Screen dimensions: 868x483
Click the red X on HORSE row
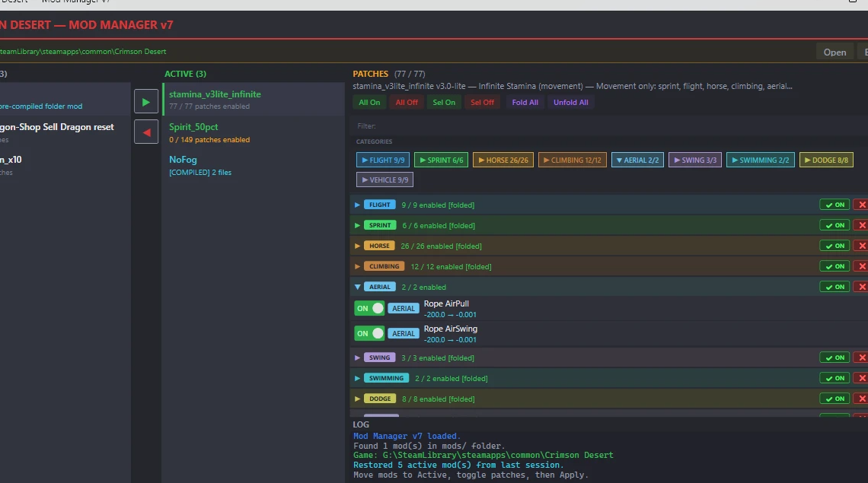[x=861, y=246]
